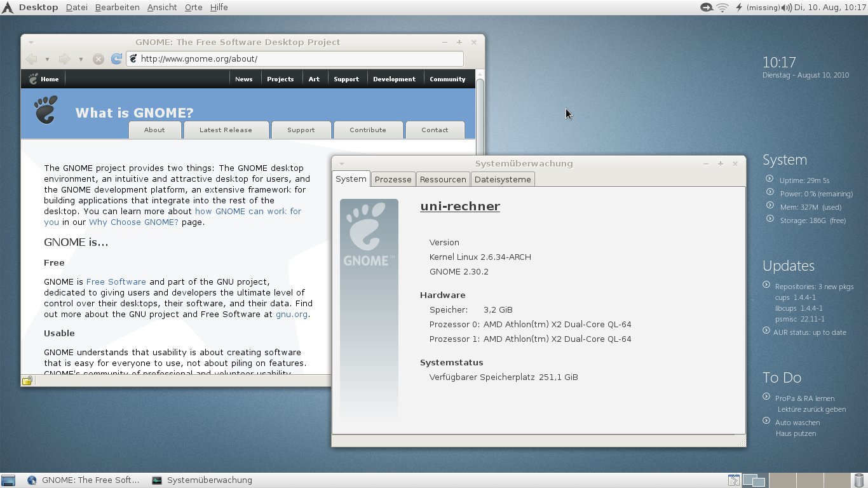The height and width of the screenshot is (488, 868).
Task: Reload the gnome.org page
Action: tap(116, 59)
